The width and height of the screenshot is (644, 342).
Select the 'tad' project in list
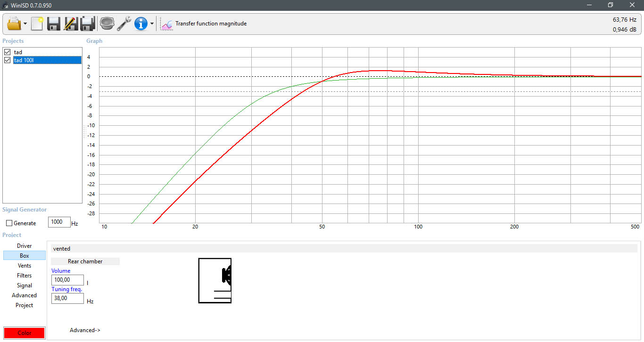point(18,52)
